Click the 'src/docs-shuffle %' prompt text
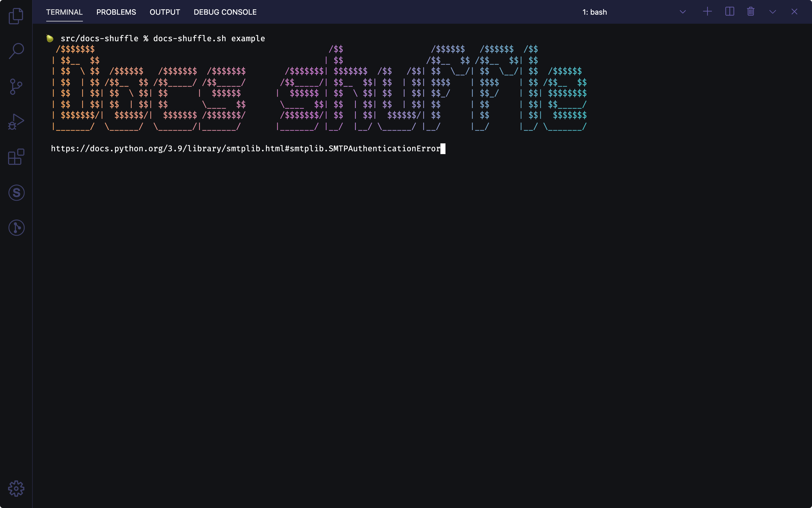 coord(104,39)
